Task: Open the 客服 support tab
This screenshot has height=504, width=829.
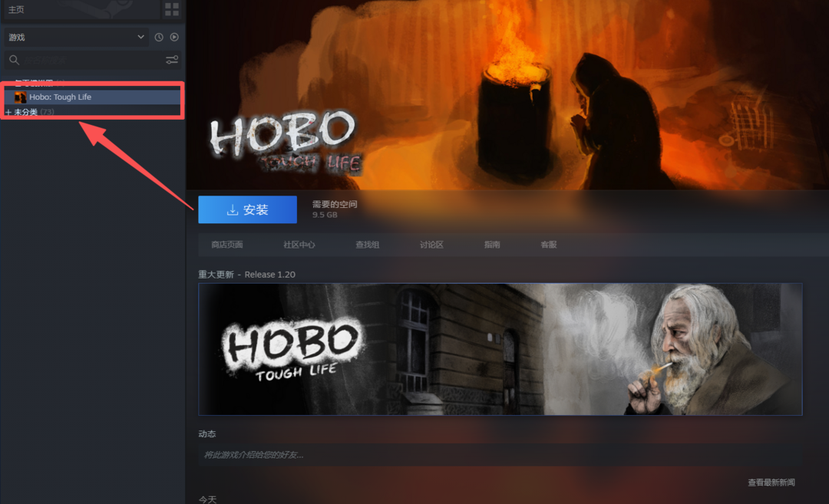Action: coord(548,245)
